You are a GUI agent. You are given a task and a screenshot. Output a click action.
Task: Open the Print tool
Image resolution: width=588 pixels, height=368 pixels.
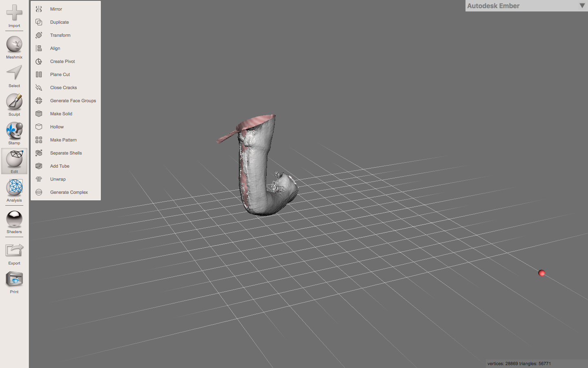[14, 280]
